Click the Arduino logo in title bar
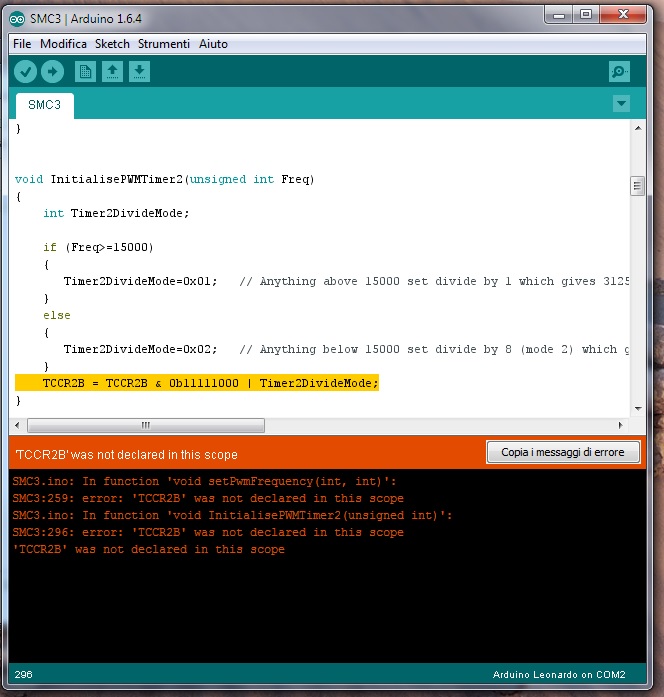664x697 pixels. [x=17, y=19]
